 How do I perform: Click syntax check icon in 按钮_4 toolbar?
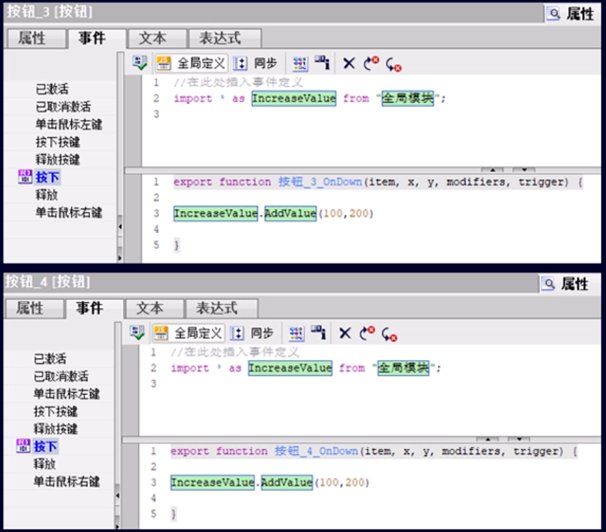pos(137,333)
